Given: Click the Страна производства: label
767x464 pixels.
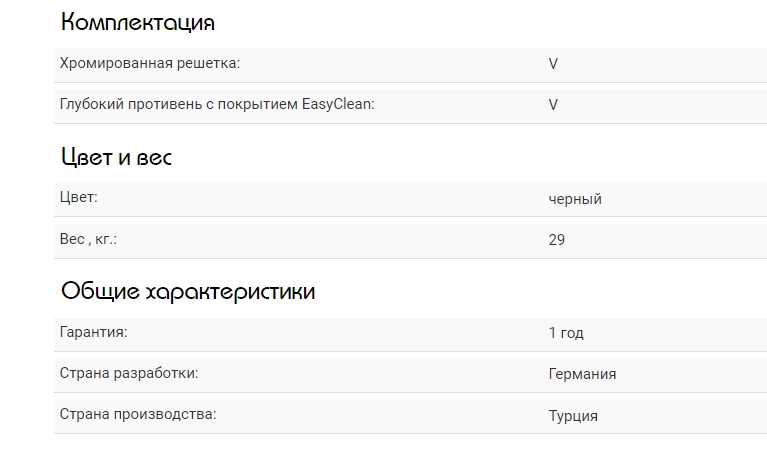Looking at the screenshot, I should 138,413.
